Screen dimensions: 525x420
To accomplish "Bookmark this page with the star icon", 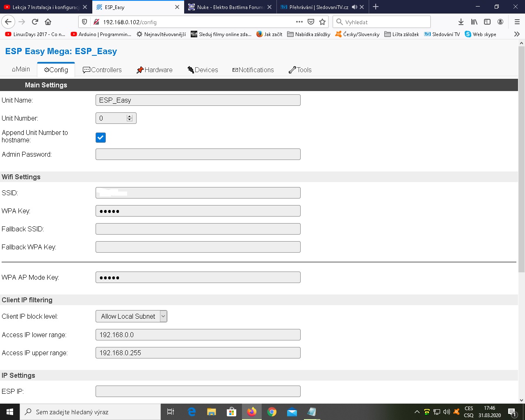I will pos(322,22).
